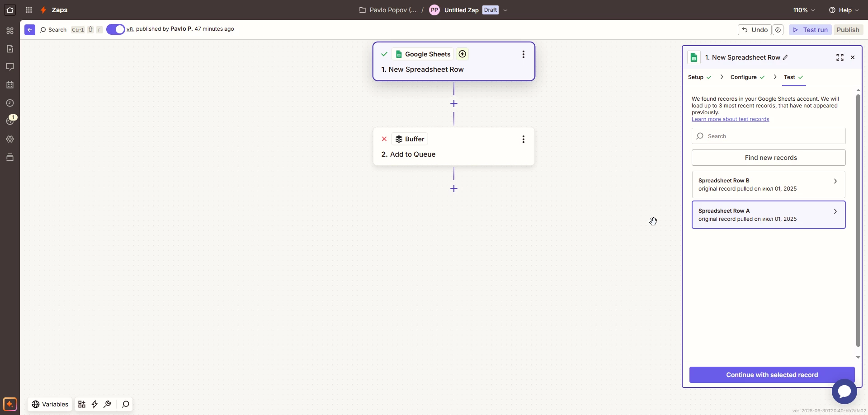
Task: Click pencil icon to rename step
Action: (786, 57)
